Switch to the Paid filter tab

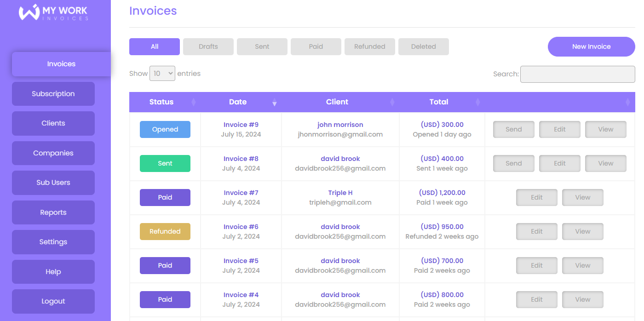click(x=316, y=46)
